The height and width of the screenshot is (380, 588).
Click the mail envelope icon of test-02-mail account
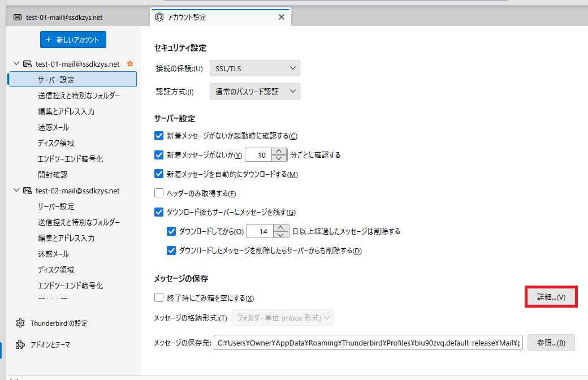click(x=27, y=191)
